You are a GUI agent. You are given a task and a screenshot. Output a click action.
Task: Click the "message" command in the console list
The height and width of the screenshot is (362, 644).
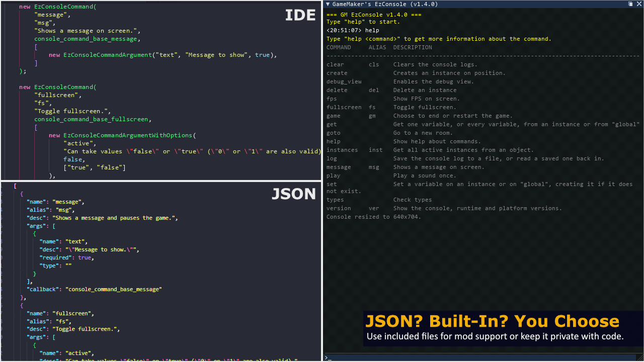pyautogui.click(x=339, y=167)
